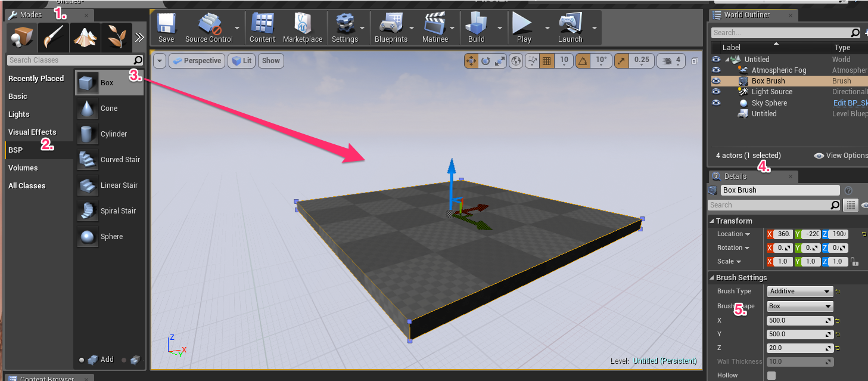Open the property matrix grid icon in Details
Image resolution: width=868 pixels, height=381 pixels.
pos(851,205)
